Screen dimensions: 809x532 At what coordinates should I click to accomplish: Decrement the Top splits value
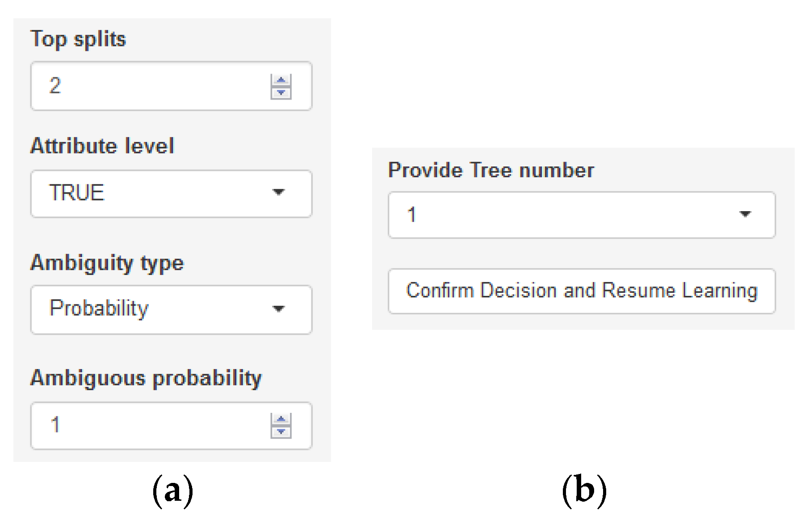click(x=281, y=92)
